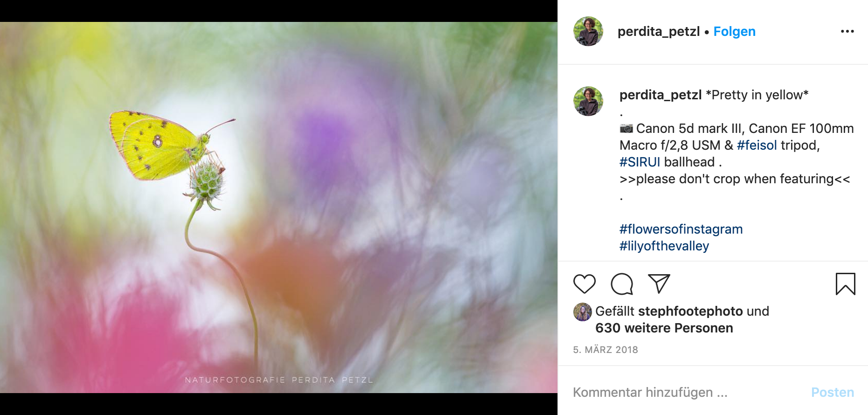Share the post with the paper plane icon
Screen dimensions: 868x415
659,284
